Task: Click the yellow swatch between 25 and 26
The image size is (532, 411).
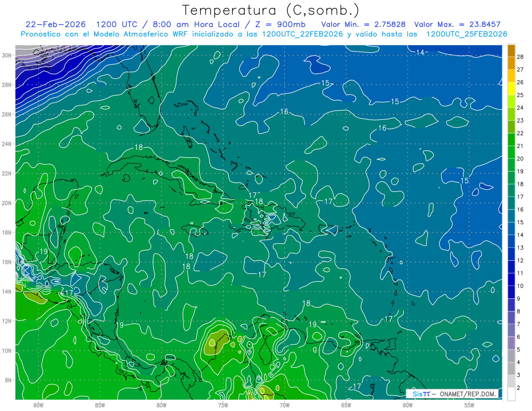Action: pyautogui.click(x=511, y=89)
